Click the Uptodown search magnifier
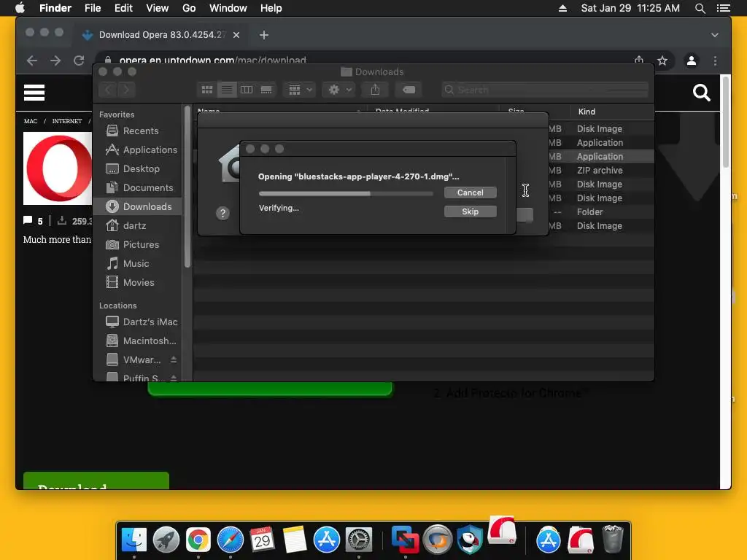The height and width of the screenshot is (560, 747). tap(702, 93)
